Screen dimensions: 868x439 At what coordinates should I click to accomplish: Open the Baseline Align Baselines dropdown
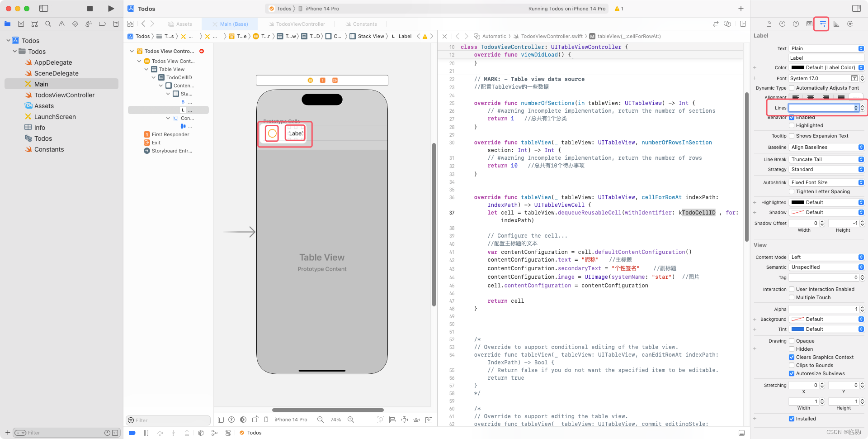point(826,147)
